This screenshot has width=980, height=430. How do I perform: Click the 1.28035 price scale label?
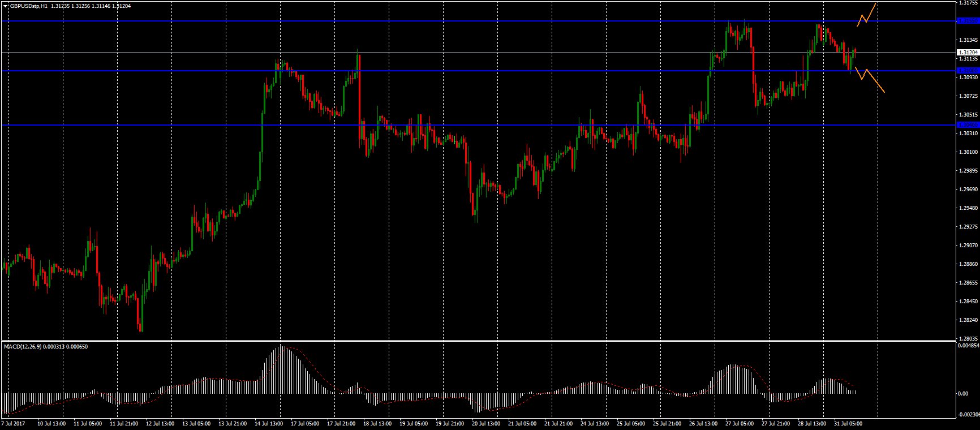pyautogui.click(x=968, y=338)
